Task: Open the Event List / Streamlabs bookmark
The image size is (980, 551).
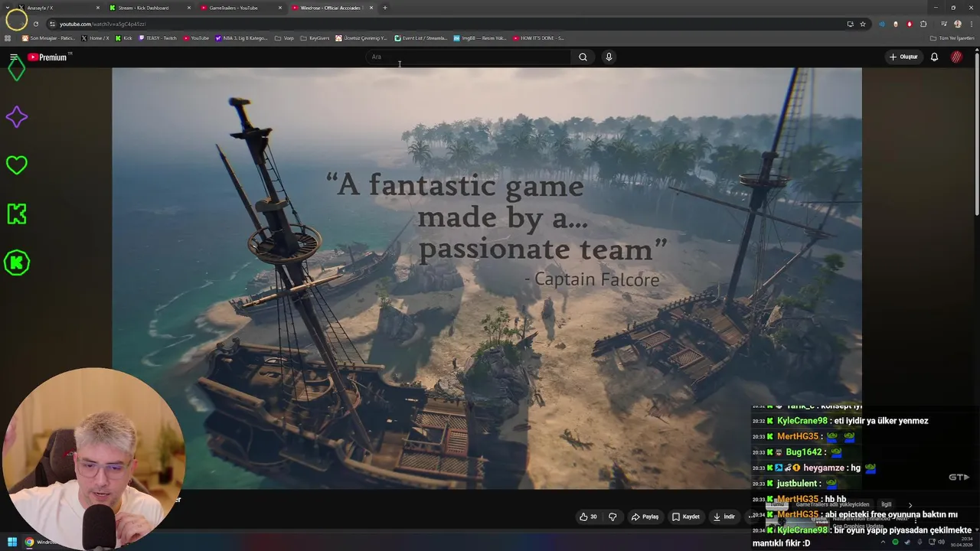Action: tap(421, 37)
